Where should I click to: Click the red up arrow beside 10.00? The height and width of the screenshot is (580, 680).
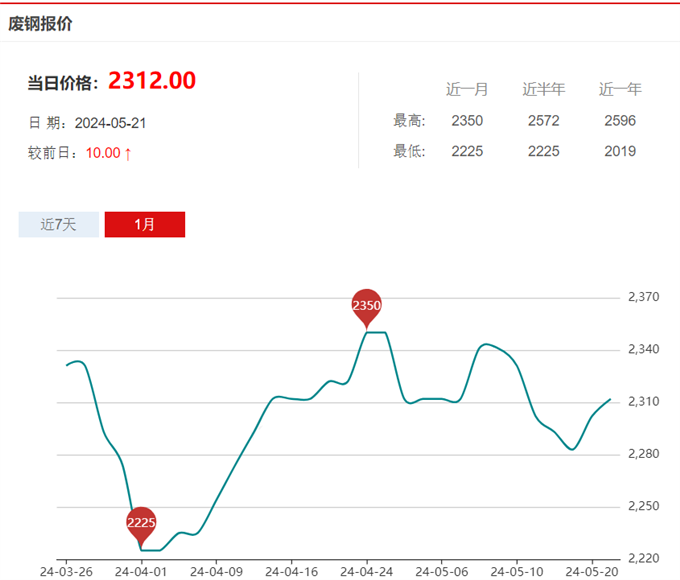128,153
